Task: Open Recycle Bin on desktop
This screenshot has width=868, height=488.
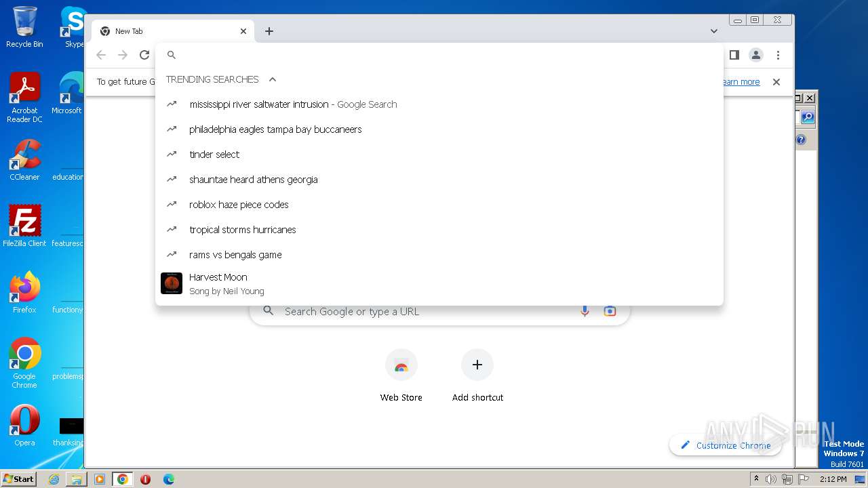Action: tap(24, 27)
